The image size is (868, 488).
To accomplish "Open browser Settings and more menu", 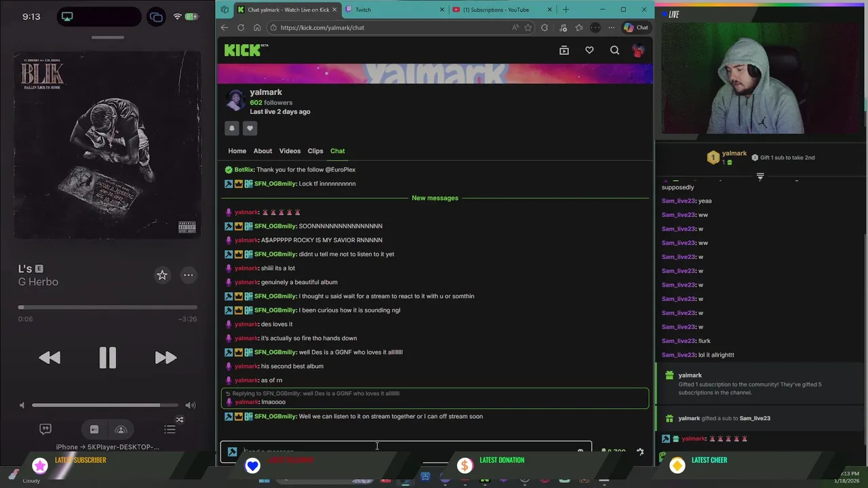I will (x=611, y=28).
